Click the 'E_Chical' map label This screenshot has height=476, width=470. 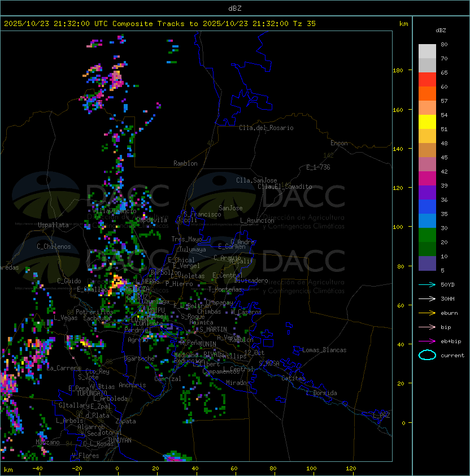coord(181,260)
